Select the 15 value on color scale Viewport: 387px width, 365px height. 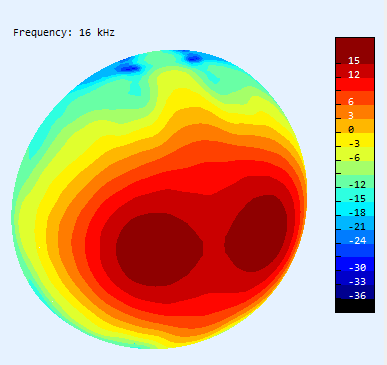(x=354, y=60)
